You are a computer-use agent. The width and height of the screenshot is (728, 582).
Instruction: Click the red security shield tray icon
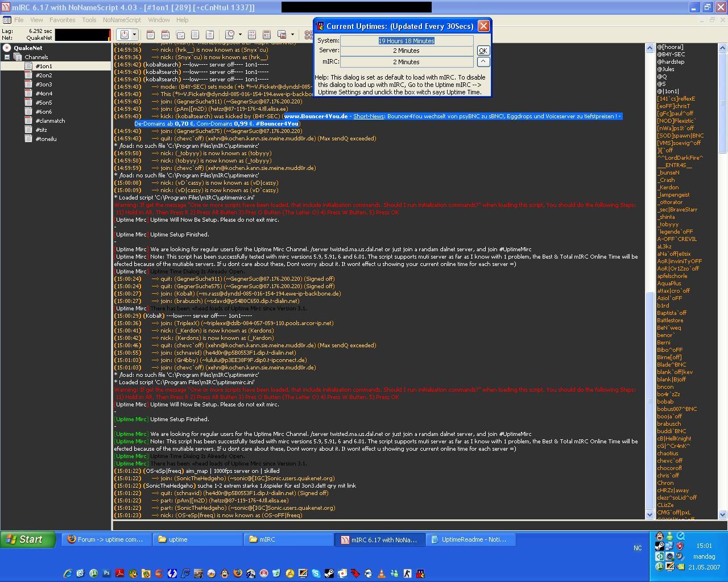click(x=680, y=546)
